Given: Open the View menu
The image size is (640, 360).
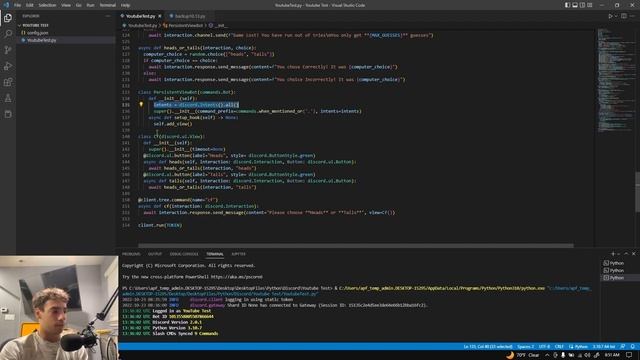Looking at the screenshot, I should (x=66, y=5).
